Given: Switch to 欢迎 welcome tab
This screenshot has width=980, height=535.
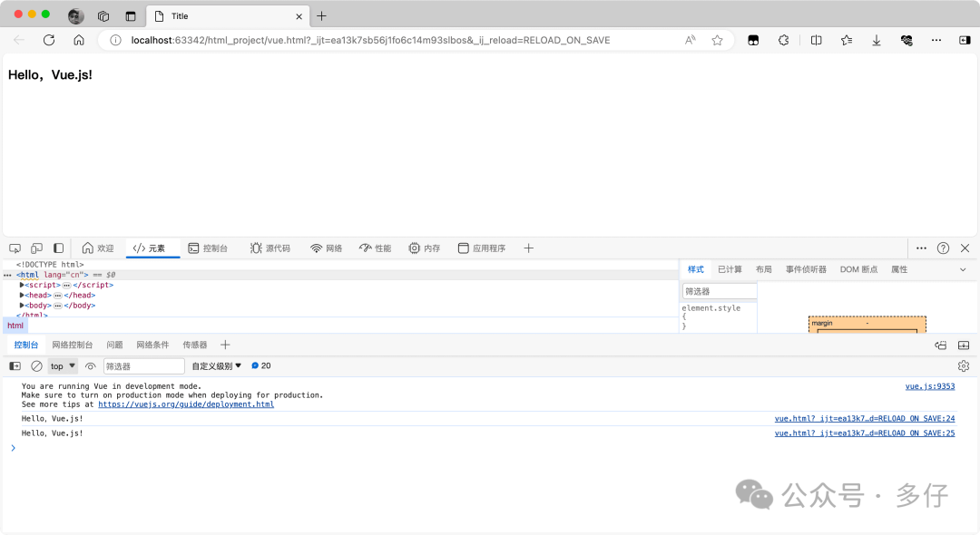Looking at the screenshot, I should [98, 248].
